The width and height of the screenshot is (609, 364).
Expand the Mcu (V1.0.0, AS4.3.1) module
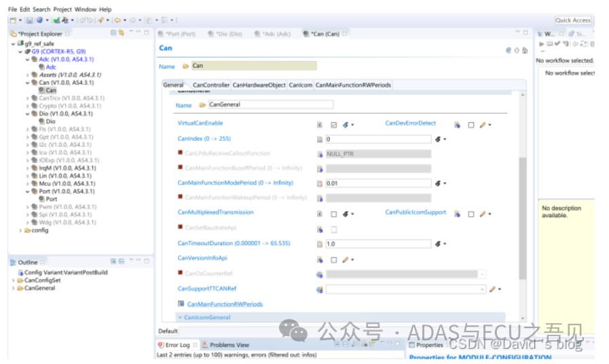click(28, 184)
